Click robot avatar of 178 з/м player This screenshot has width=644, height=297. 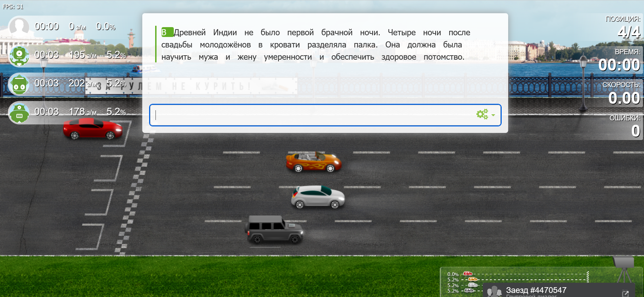(19, 113)
